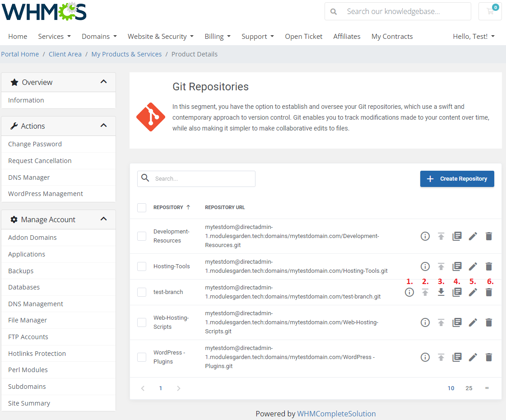506x420 pixels.
Task: Click the download arrow icon for test-branch
Action: click(x=441, y=292)
